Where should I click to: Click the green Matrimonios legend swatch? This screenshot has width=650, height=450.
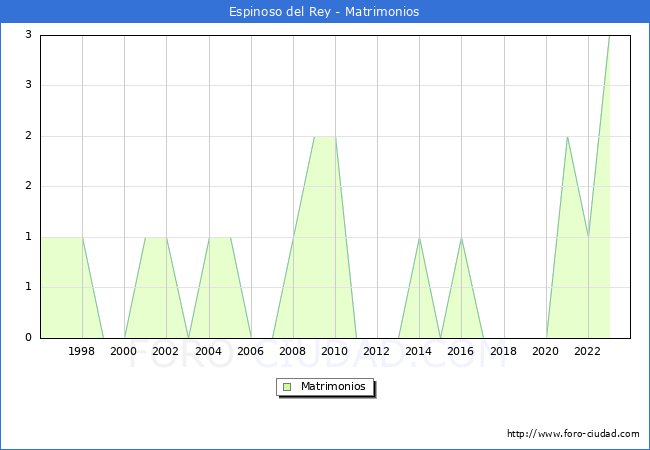pyautogui.click(x=287, y=387)
